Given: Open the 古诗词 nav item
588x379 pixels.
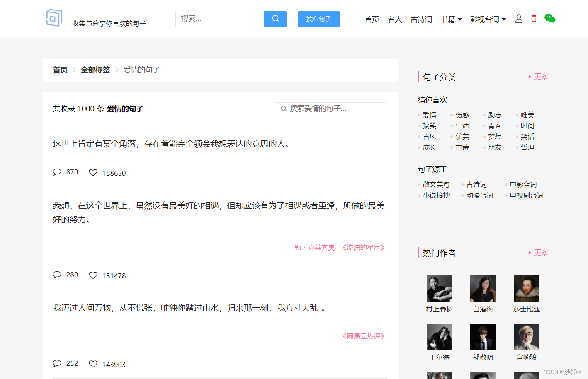Looking at the screenshot, I should point(421,19).
